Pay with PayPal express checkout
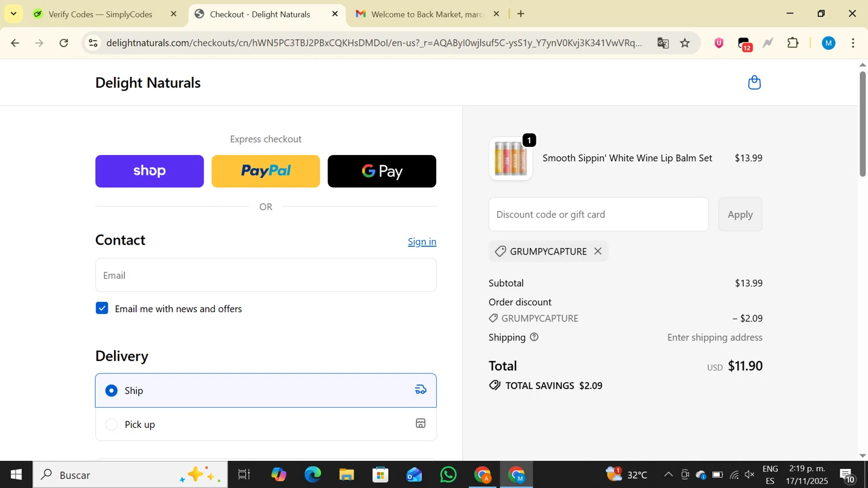868x488 pixels. click(x=266, y=171)
